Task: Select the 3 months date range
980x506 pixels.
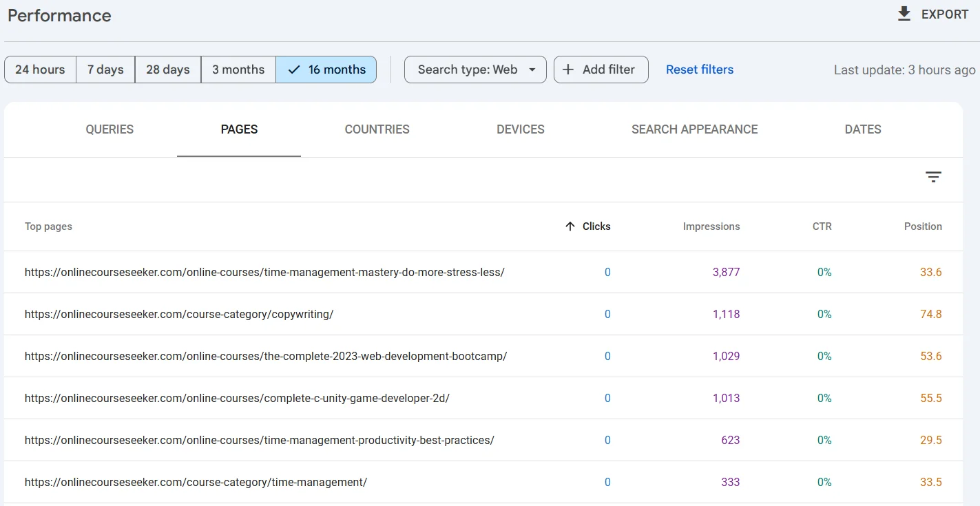Action: [238, 70]
